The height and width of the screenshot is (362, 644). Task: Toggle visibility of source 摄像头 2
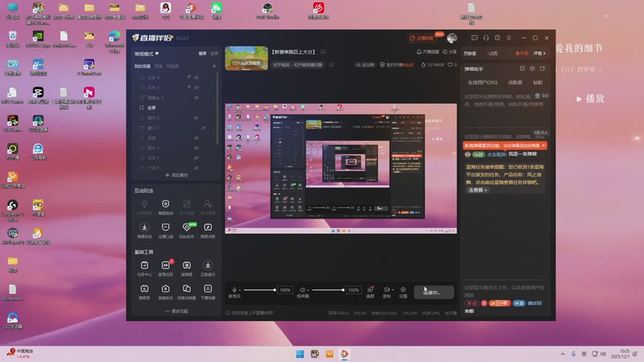click(x=196, y=97)
